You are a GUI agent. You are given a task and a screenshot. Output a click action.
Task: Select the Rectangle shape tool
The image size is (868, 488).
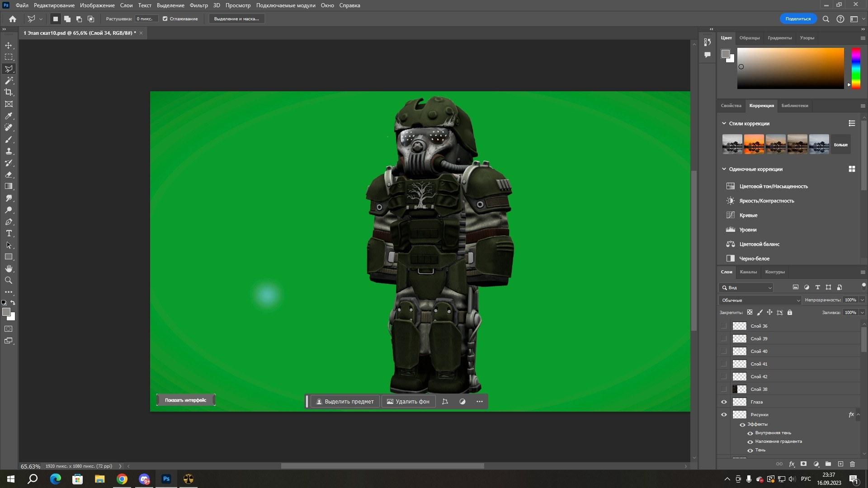pyautogui.click(x=9, y=257)
